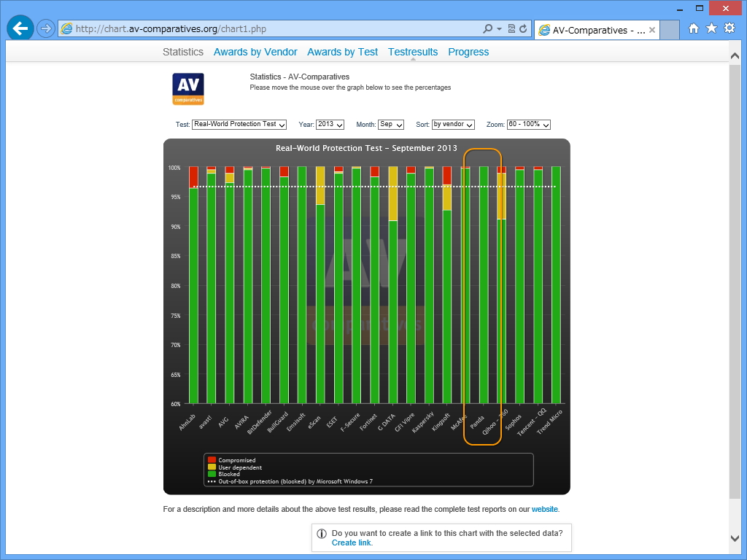Click the Sophos bar in chart
747x560 pixels.
click(519, 285)
